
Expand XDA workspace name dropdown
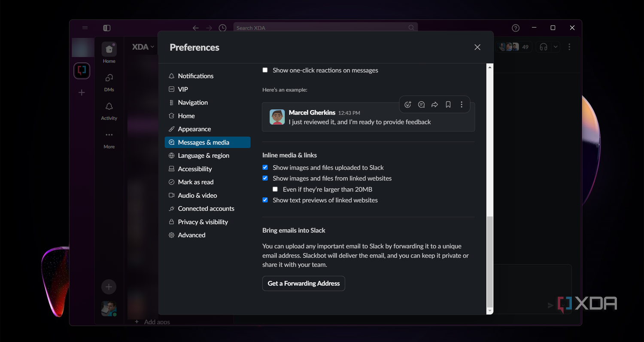coord(143,47)
